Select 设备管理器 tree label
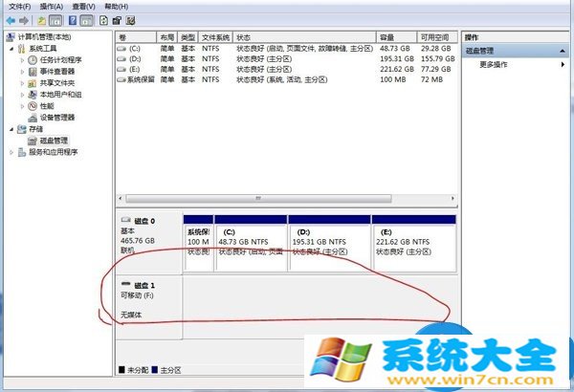 [x=57, y=118]
